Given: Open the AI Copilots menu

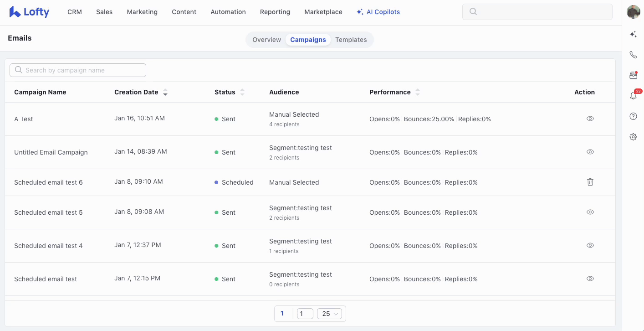Looking at the screenshot, I should pos(378,12).
